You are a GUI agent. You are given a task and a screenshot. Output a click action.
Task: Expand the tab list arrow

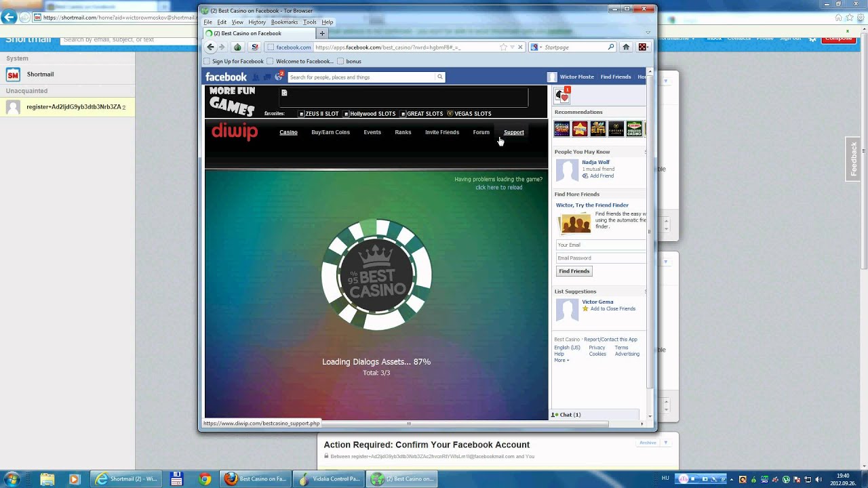point(648,33)
